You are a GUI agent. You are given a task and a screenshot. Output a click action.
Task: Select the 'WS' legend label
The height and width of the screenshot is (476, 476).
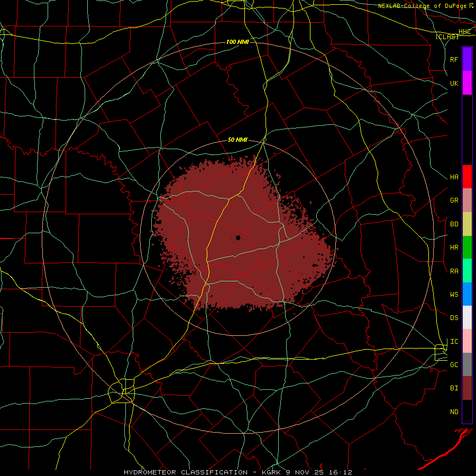454,294
